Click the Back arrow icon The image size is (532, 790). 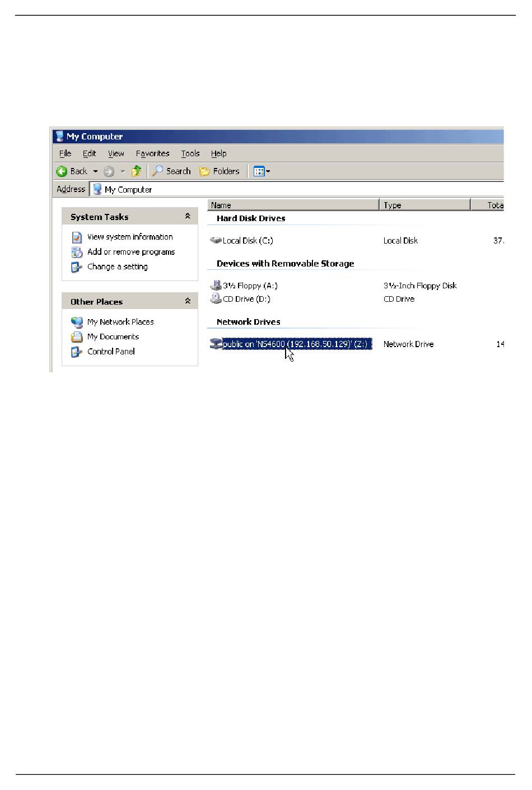tap(62, 171)
